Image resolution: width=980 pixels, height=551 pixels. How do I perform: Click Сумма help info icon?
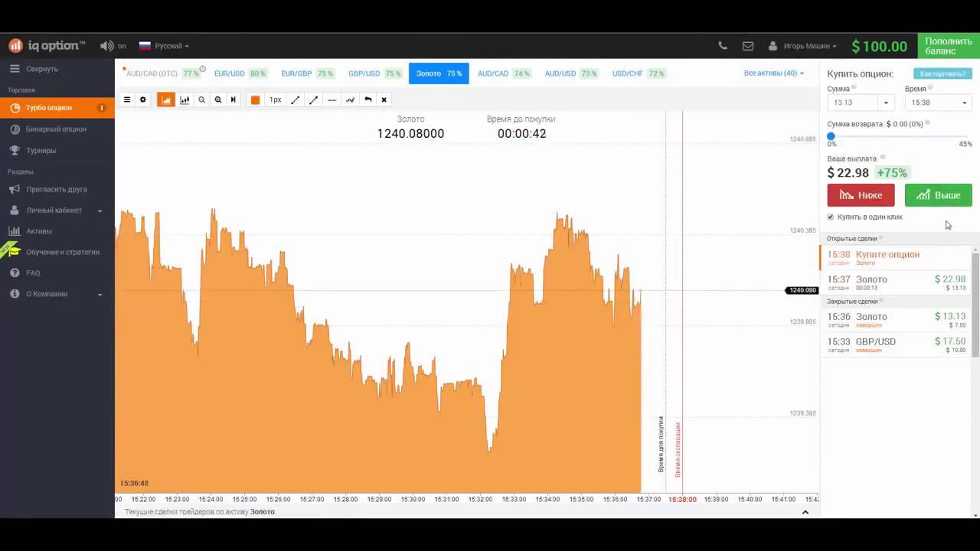coord(854,88)
